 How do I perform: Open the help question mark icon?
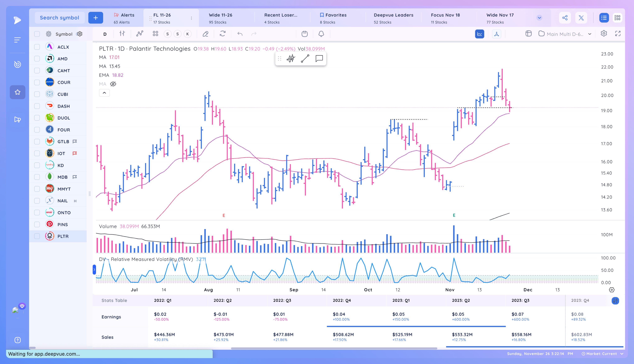tap(18, 340)
